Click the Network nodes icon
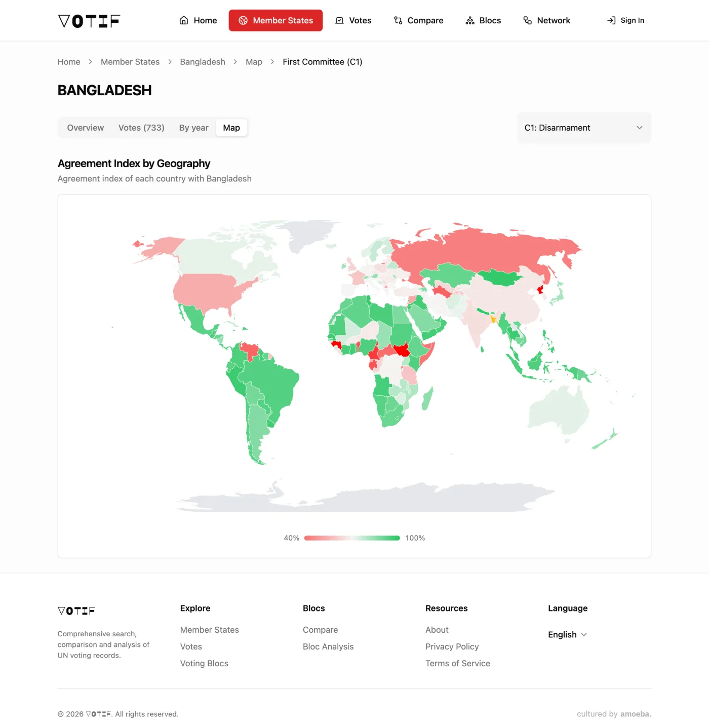Viewport: 709px width, 728px height. click(527, 20)
